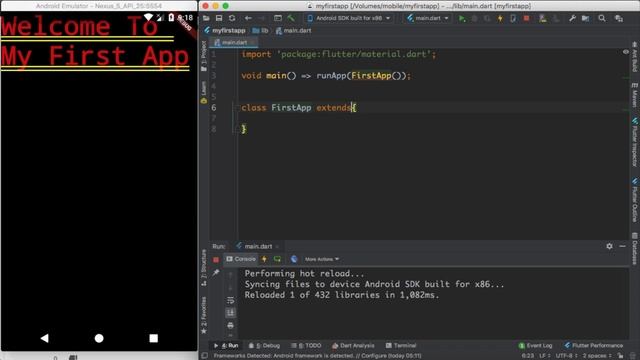Click pin tab icon in Run panel
This screenshot has height=360, width=640.
216,273
